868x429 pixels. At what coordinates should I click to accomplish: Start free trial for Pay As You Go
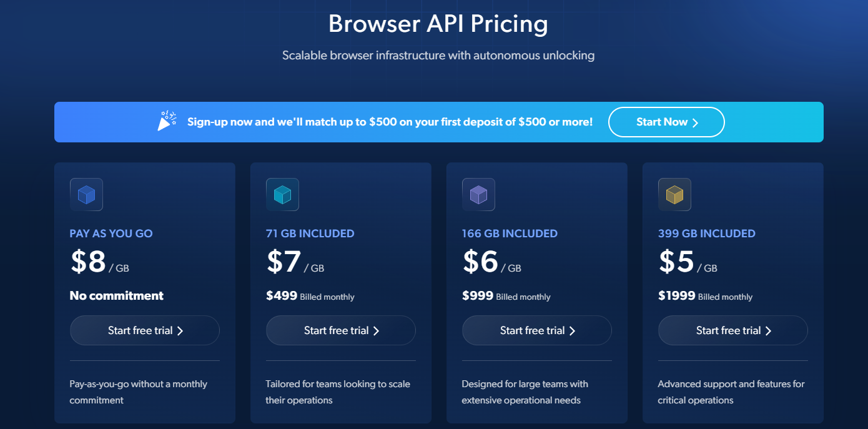click(x=145, y=330)
